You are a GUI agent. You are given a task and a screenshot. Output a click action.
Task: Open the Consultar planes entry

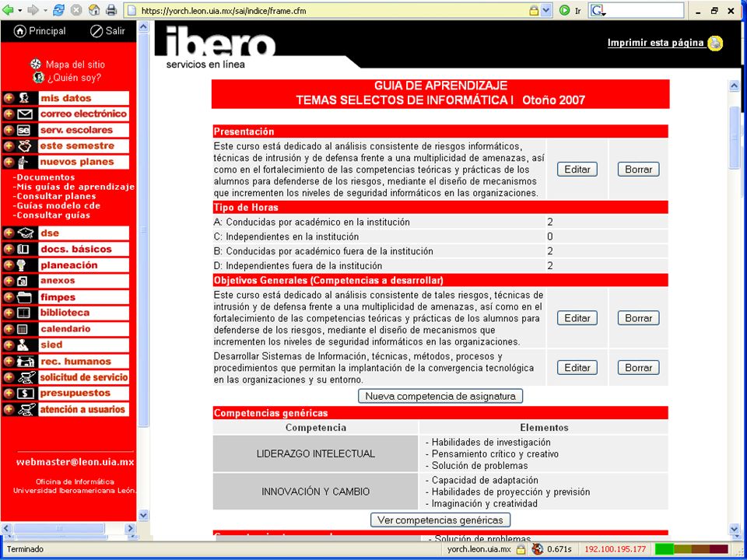click(54, 196)
